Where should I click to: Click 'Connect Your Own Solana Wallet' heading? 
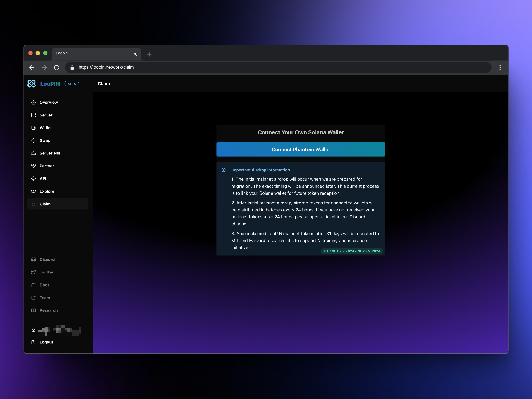pyautogui.click(x=301, y=132)
